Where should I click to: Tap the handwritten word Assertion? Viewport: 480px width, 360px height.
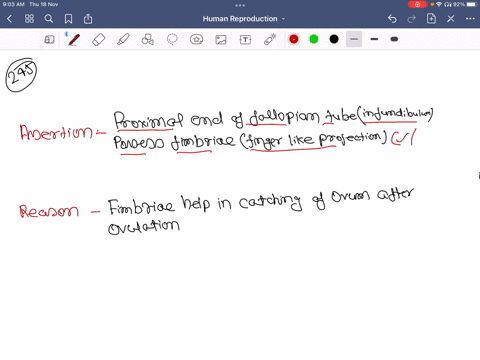[x=56, y=132]
